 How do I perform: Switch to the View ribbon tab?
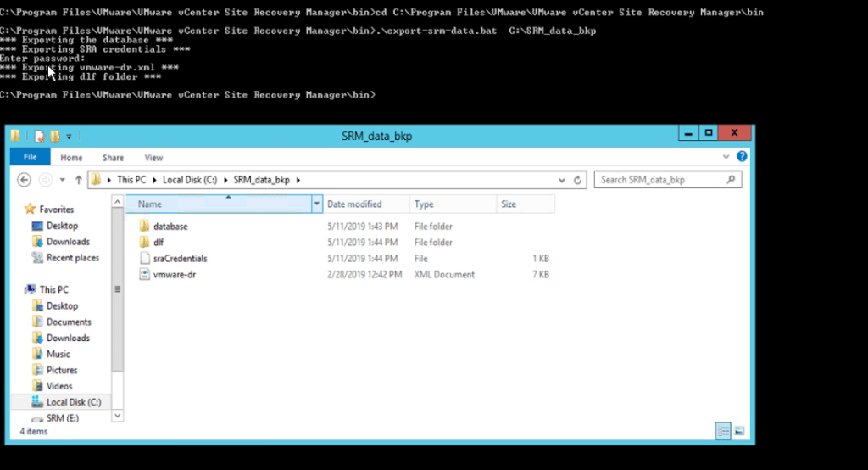(x=153, y=158)
